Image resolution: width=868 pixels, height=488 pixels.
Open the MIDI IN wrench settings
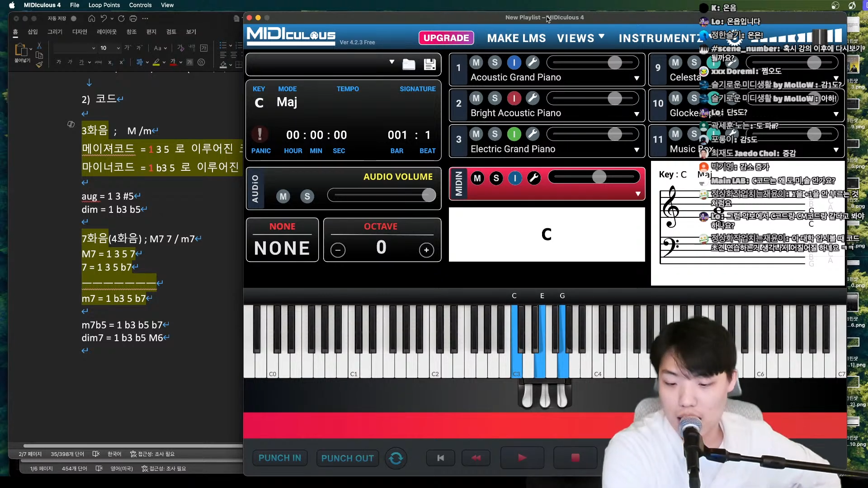pyautogui.click(x=534, y=178)
